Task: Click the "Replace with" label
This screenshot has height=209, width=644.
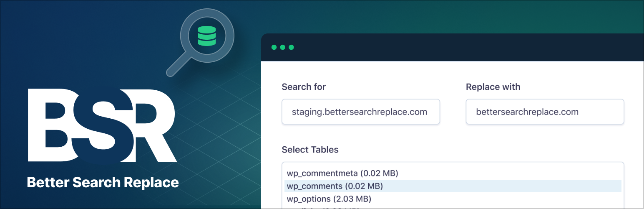Action: click(x=493, y=87)
